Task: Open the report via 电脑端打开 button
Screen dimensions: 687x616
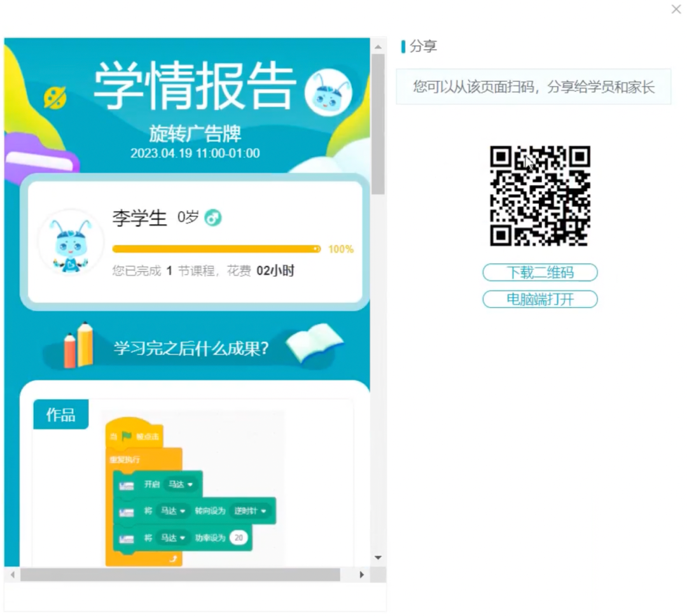Action: pos(539,299)
